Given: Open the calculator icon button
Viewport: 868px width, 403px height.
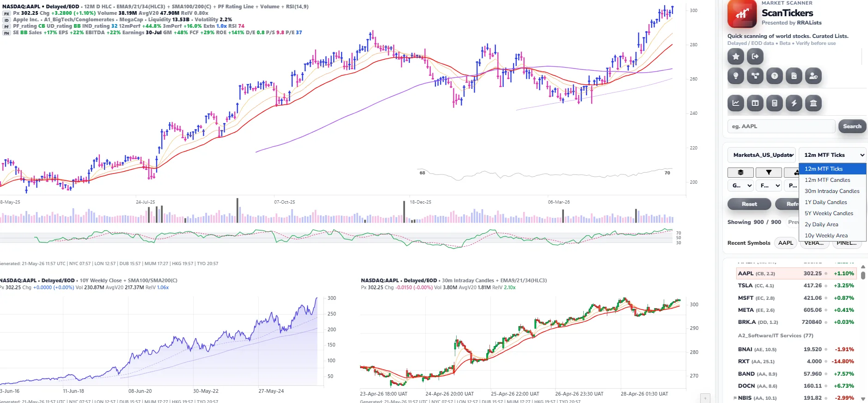Looking at the screenshot, I should 775,103.
